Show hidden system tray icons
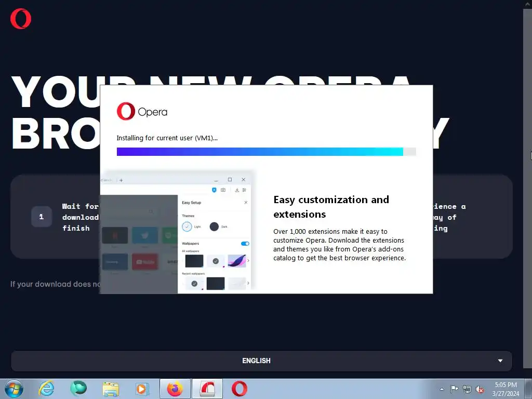This screenshot has width=532, height=399. click(442, 389)
